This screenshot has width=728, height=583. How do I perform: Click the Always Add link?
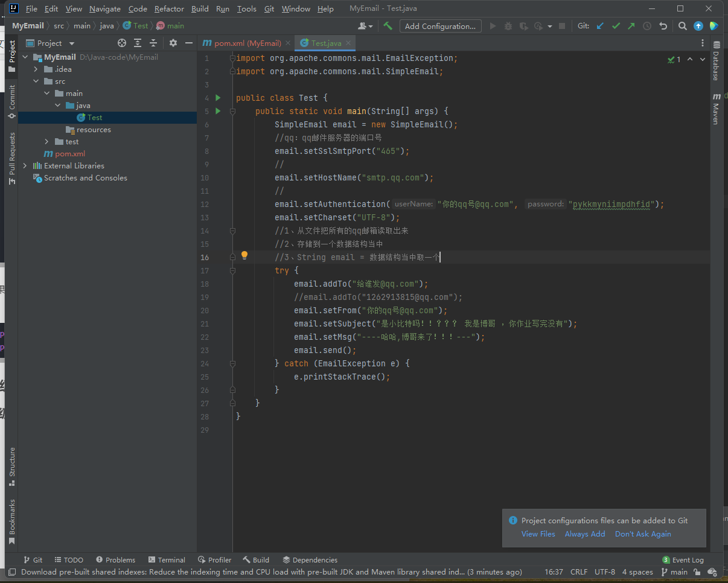point(584,534)
